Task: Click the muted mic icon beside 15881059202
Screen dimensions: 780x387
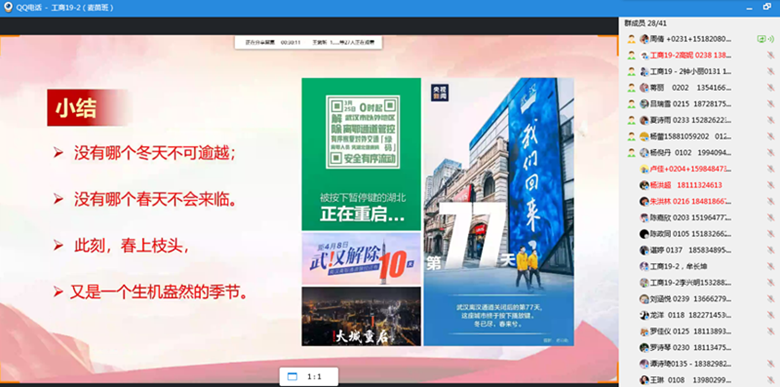Action: point(771,136)
